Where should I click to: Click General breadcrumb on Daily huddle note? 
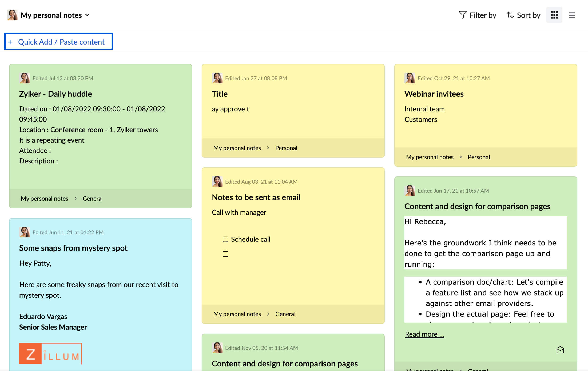click(x=93, y=199)
